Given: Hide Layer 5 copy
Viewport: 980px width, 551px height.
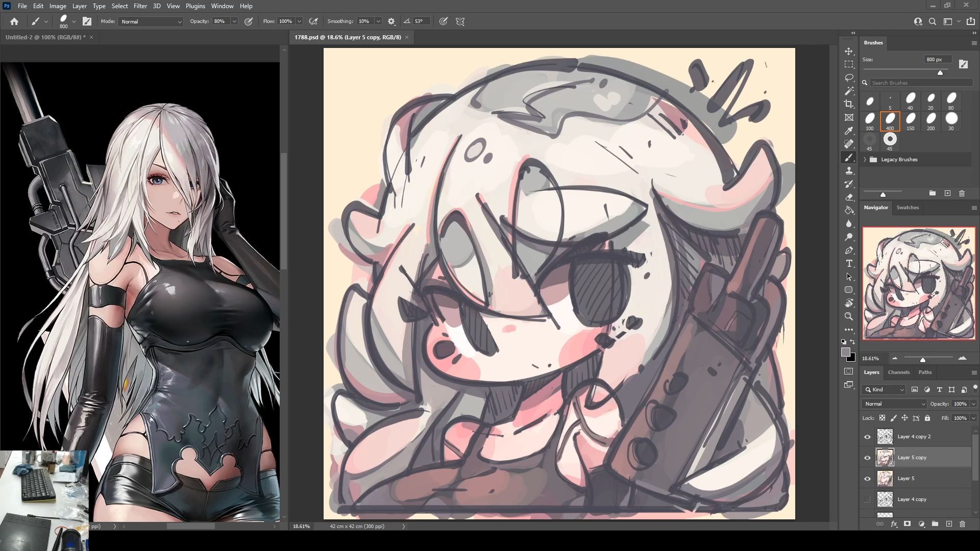Looking at the screenshot, I should point(867,458).
